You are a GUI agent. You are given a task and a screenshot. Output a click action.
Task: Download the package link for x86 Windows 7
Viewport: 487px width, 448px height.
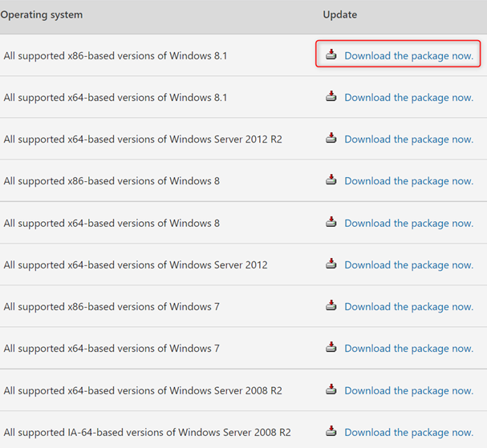tap(408, 307)
